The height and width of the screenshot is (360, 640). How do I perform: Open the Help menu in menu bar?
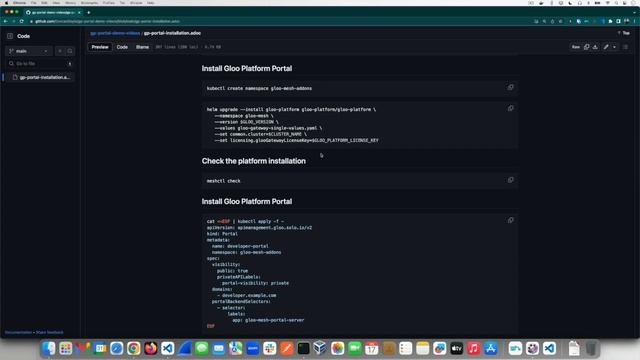pos(151,3)
